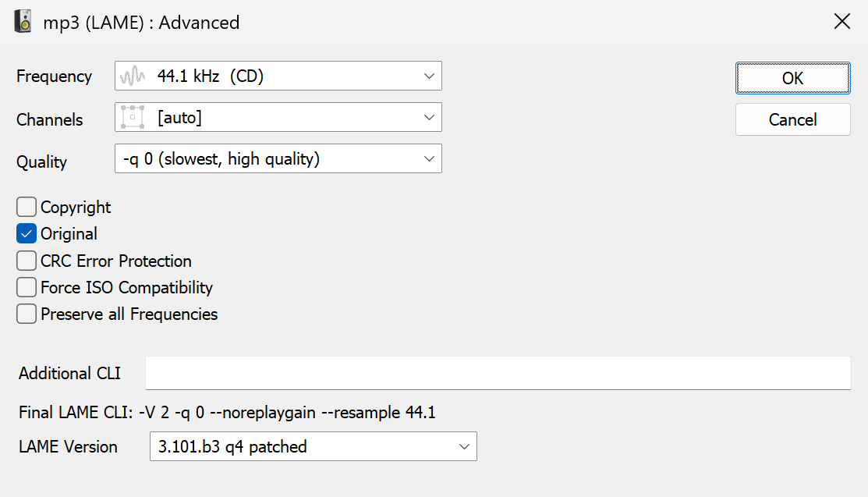Viewport: 868px width, 497px height.
Task: Click the Final LAME CLI command text
Action: (227, 413)
